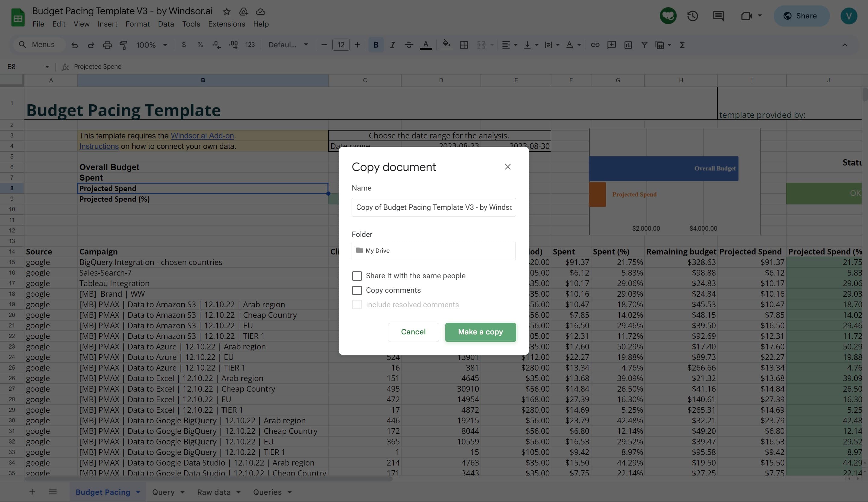Switch to the Queries sheet tab
The height and width of the screenshot is (502, 868).
click(267, 492)
